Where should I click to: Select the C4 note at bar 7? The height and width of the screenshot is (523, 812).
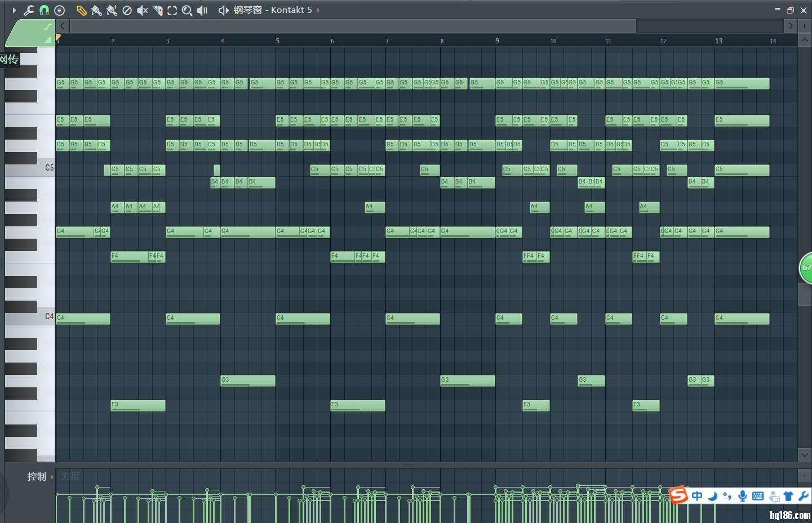[412, 319]
